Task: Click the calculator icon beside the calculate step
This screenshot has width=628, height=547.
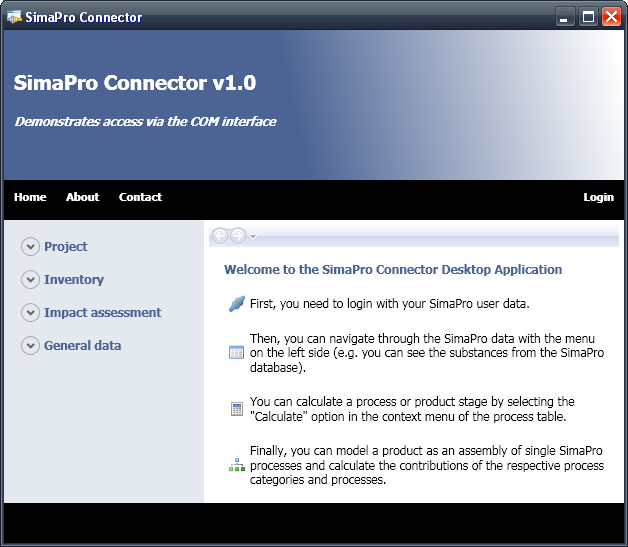Action: coord(236,409)
